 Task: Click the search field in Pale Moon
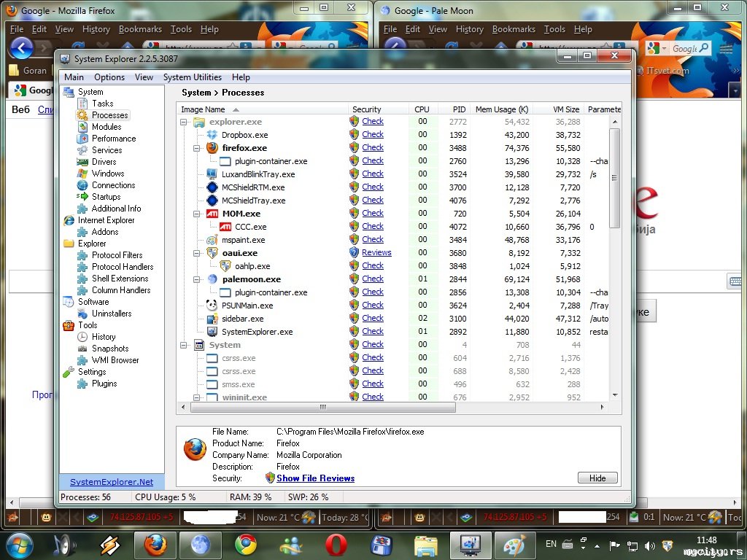tap(684, 48)
